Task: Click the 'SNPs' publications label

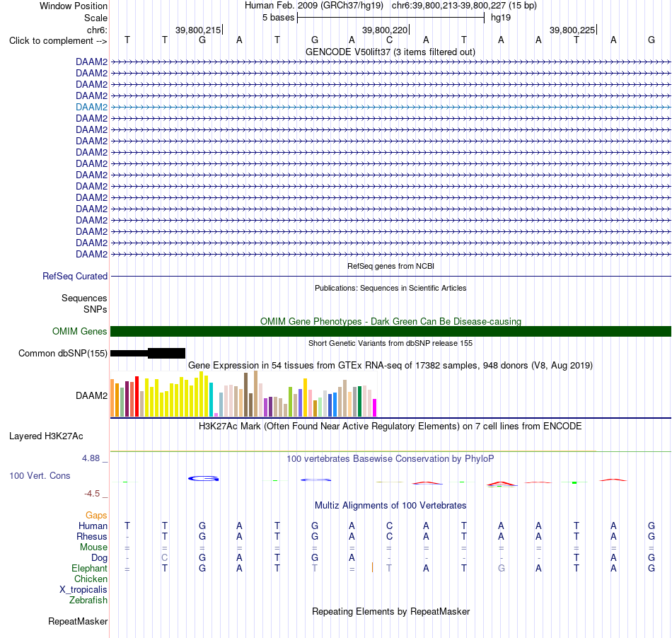Action: [x=95, y=309]
